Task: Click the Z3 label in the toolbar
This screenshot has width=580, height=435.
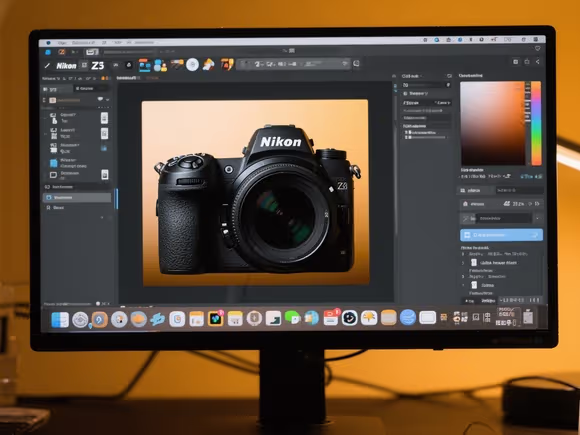Action: 98,65
